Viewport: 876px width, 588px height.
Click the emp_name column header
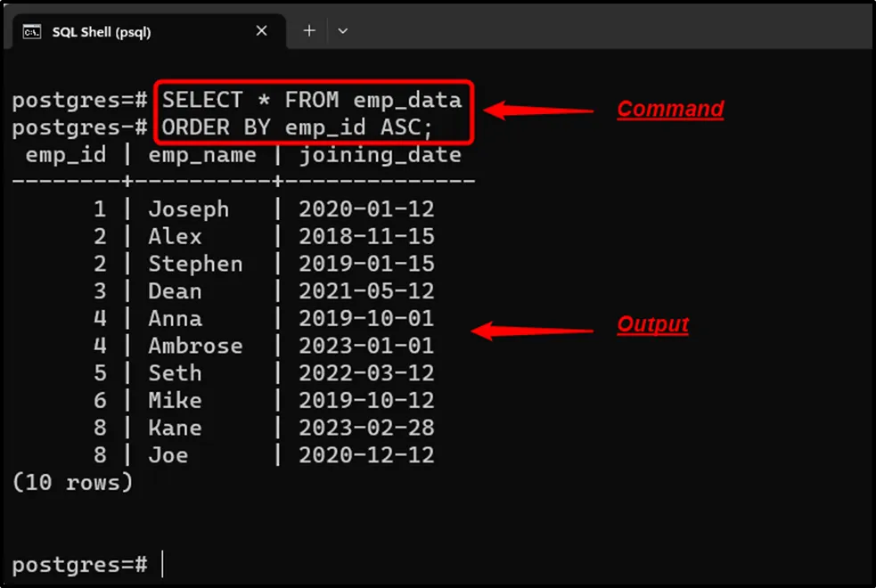(202, 155)
